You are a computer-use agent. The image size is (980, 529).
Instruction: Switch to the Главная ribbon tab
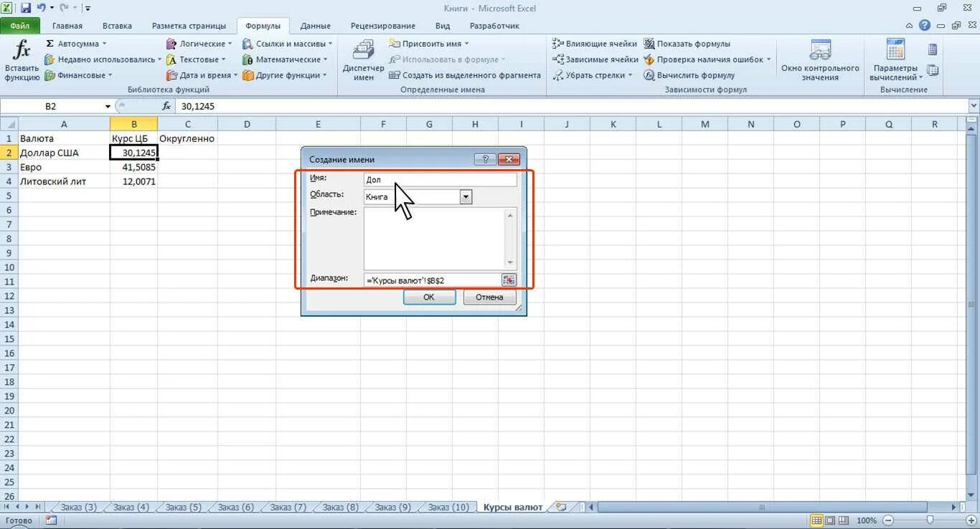[67, 26]
